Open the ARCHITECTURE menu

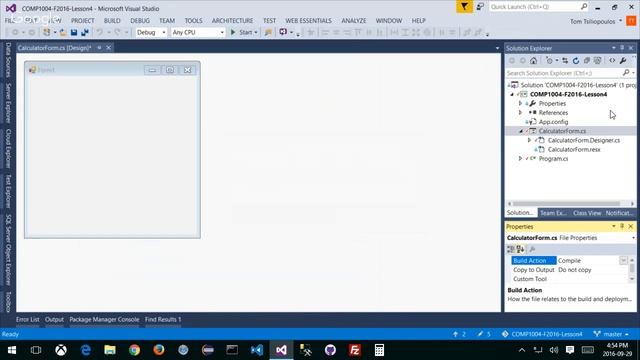pyautogui.click(x=232, y=20)
